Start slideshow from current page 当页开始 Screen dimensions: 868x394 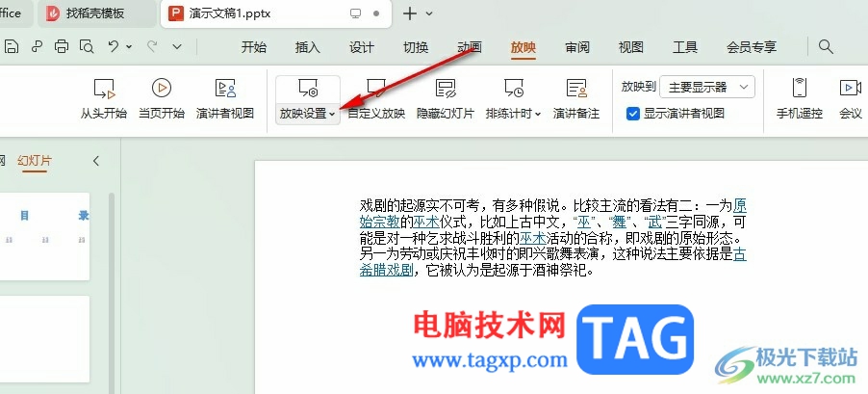(x=161, y=100)
